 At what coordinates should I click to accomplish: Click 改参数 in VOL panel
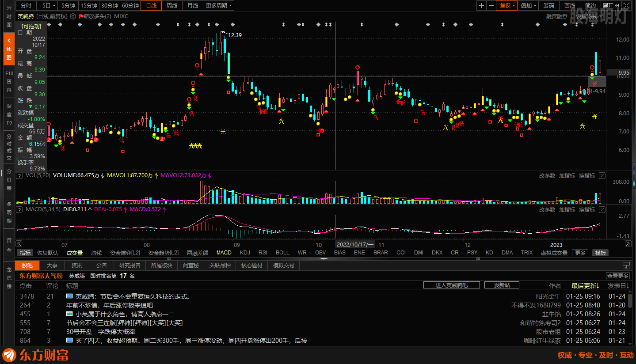pyautogui.click(x=547, y=175)
